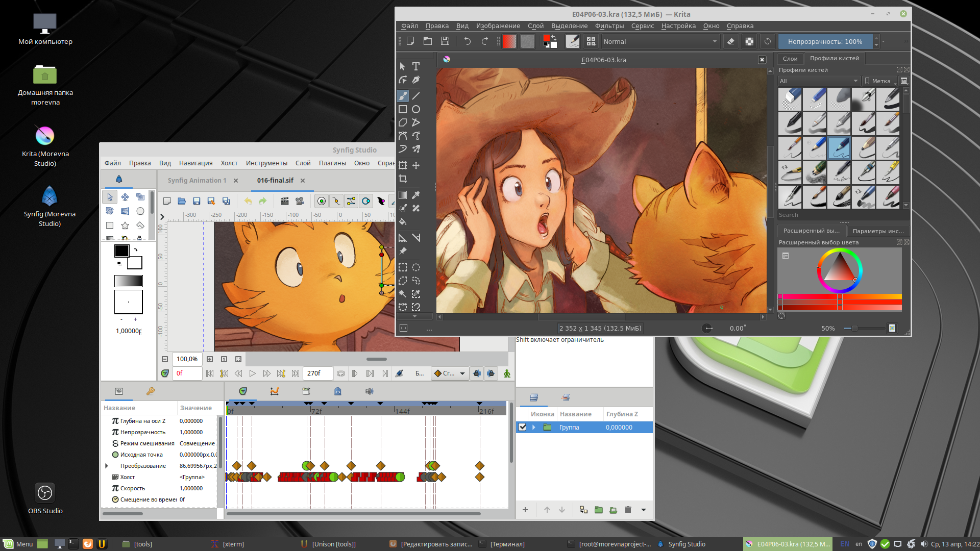Expand the Преобразование parameter row
This screenshot has height=551, width=980.
coord(107,466)
